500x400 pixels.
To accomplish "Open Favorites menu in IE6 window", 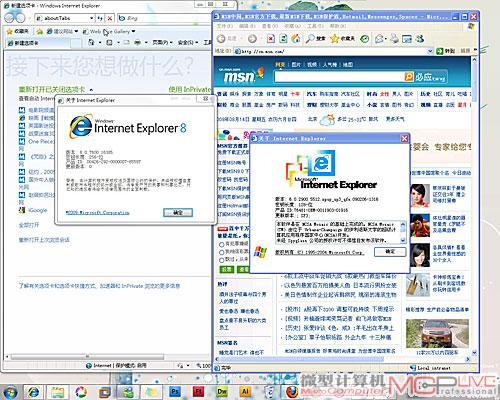I will pyautogui.click(x=292, y=26).
